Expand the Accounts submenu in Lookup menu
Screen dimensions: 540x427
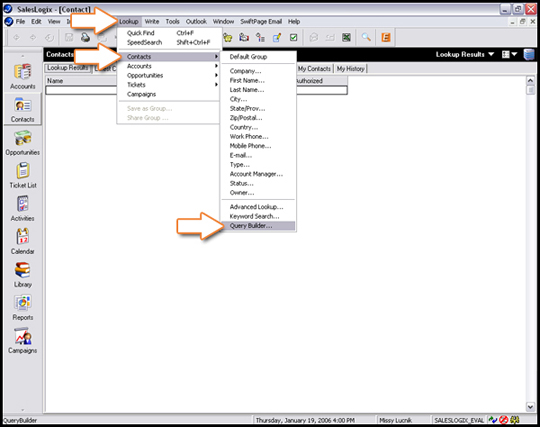click(x=169, y=66)
